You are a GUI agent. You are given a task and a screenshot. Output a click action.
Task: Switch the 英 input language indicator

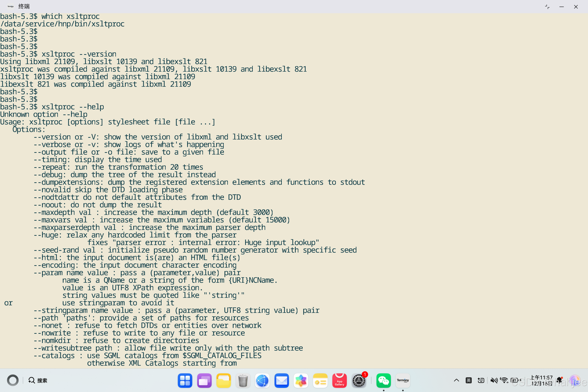point(469,380)
